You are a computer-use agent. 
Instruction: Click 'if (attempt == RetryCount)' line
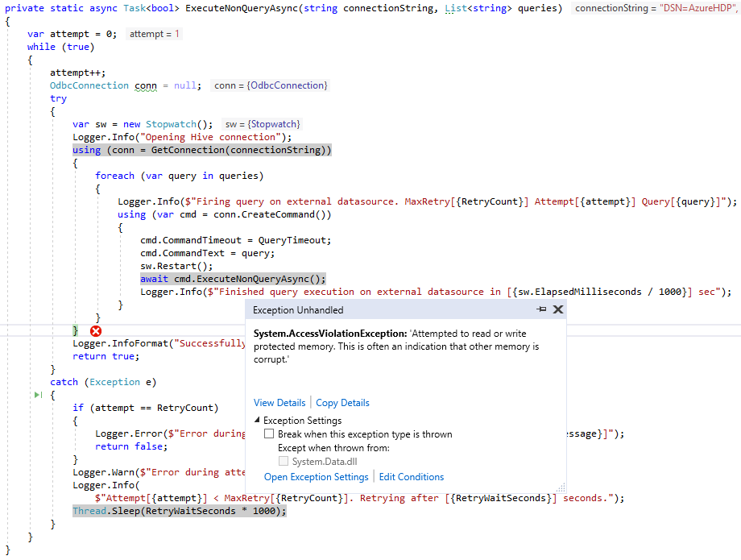pyautogui.click(x=146, y=408)
